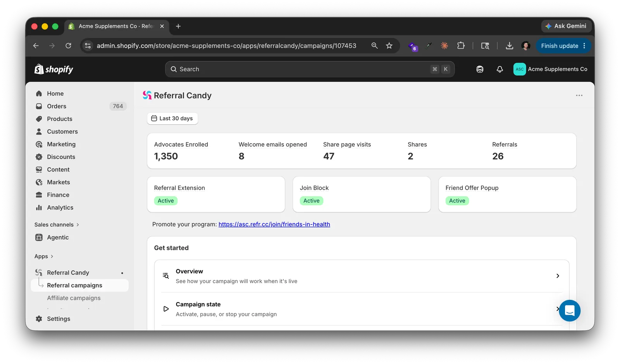Image resolution: width=620 pixels, height=364 pixels.
Task: Open the browser Downloads
Action: tap(510, 46)
